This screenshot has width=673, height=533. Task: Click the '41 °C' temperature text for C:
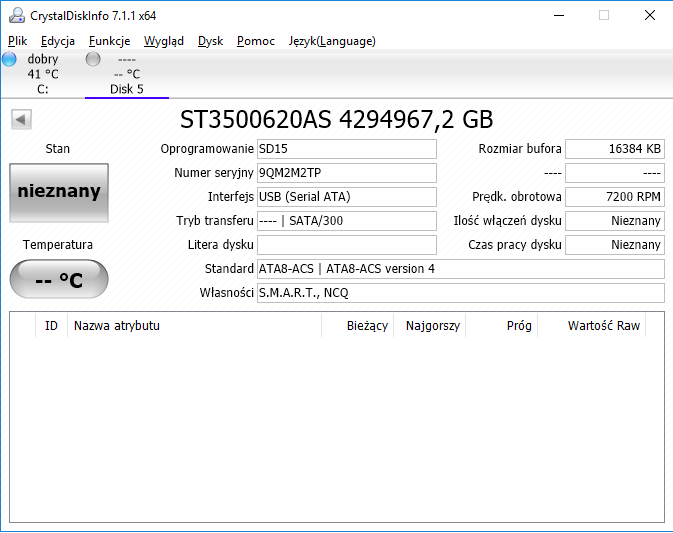tap(43, 74)
